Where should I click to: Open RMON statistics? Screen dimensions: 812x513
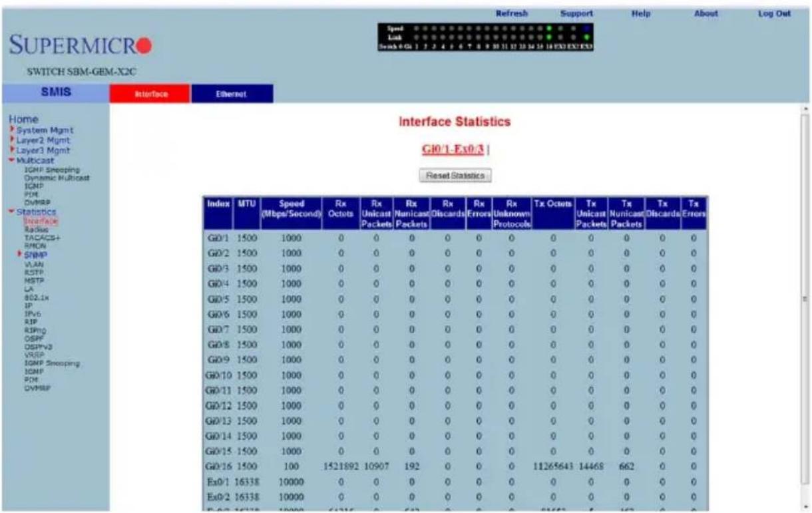(x=35, y=245)
